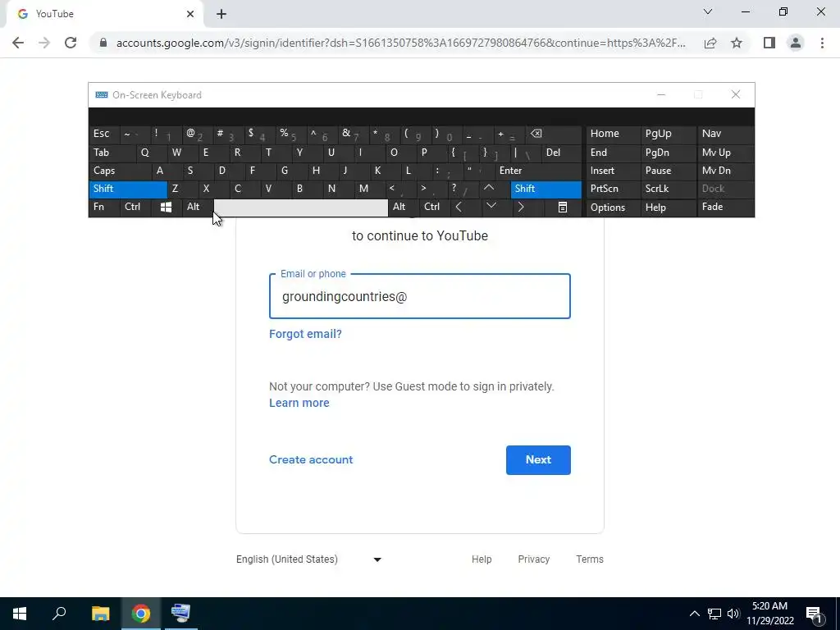Click the G key on keyboard
The width and height of the screenshot is (840, 630).
point(291,171)
